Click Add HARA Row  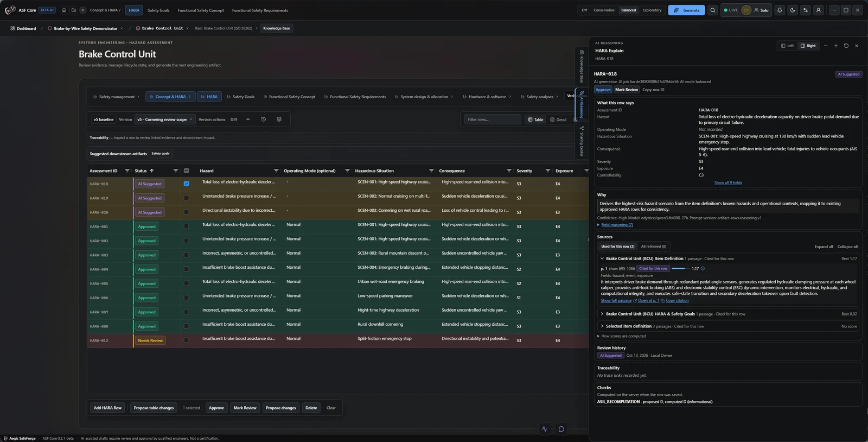pyautogui.click(x=107, y=408)
